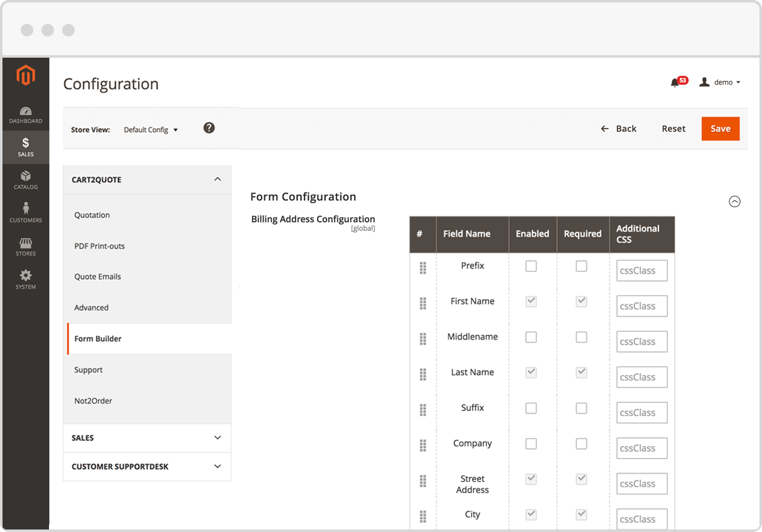Click the Suffix cssClass input field
The height and width of the screenshot is (532, 762).
point(641,413)
